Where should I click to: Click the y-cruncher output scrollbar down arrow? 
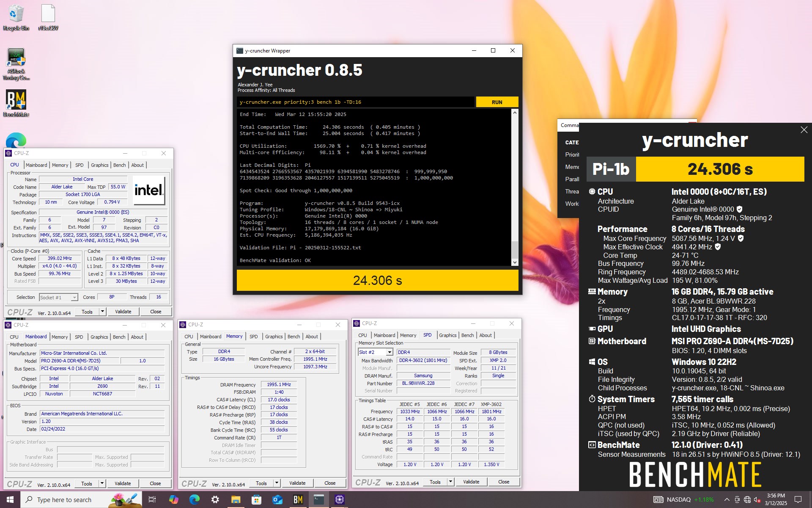click(x=515, y=262)
